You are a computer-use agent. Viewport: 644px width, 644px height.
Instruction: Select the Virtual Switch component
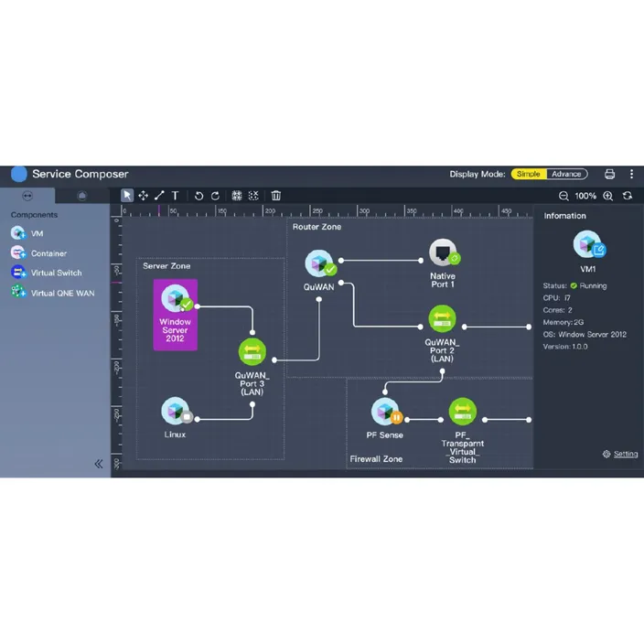(x=46, y=273)
